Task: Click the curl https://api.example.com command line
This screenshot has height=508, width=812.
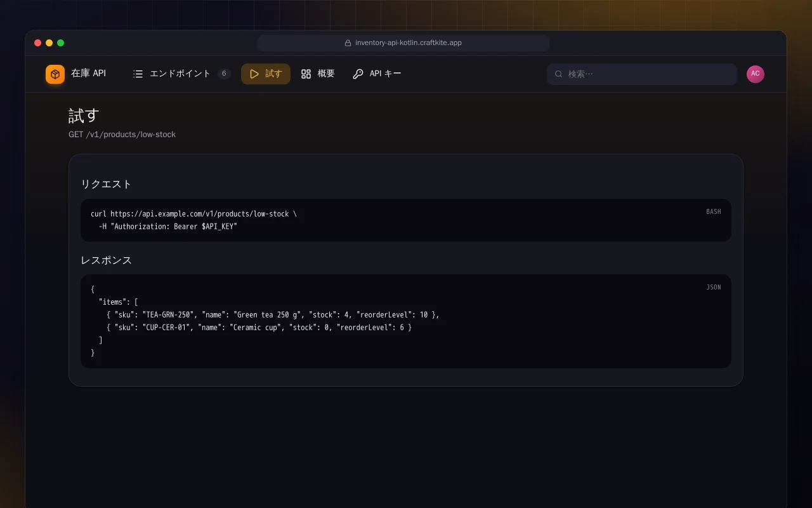Action: pos(193,214)
